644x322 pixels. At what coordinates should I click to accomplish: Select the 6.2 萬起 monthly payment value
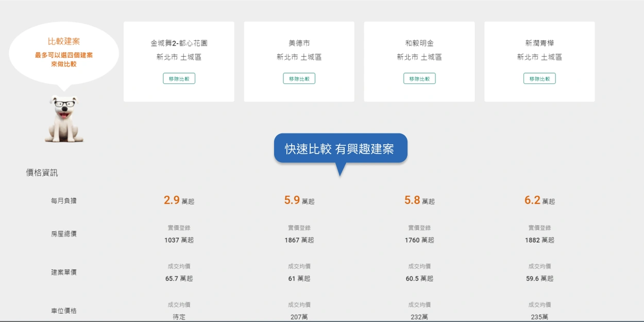pos(539,200)
